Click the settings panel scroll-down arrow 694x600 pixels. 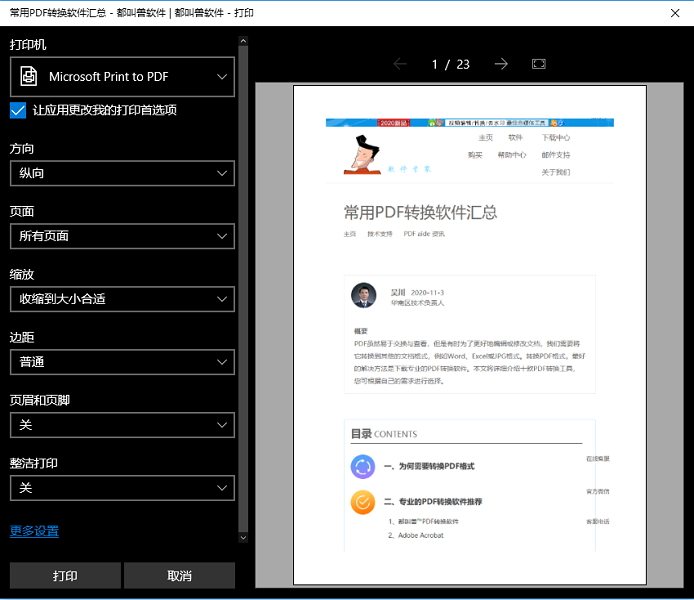(x=243, y=537)
